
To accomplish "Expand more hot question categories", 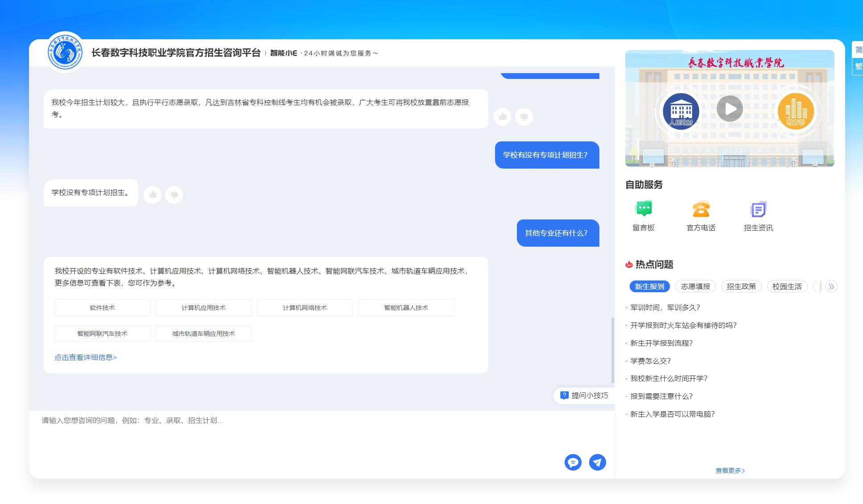I will click(x=831, y=286).
